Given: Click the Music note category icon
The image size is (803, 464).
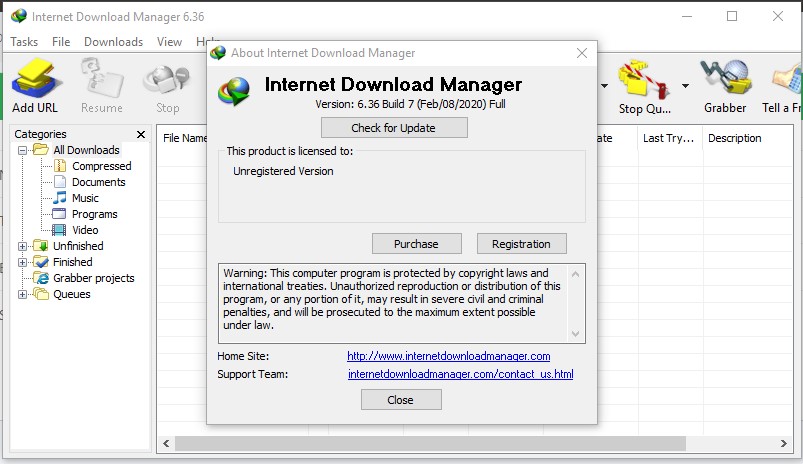Looking at the screenshot, I should coord(60,198).
